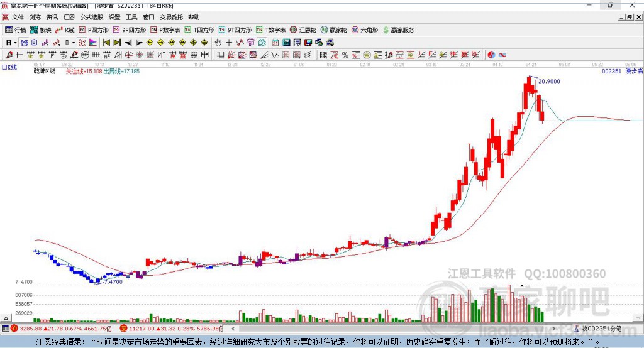The height and width of the screenshot is (348, 644).
Task: Open the 交易委托 menu
Action: click(171, 17)
